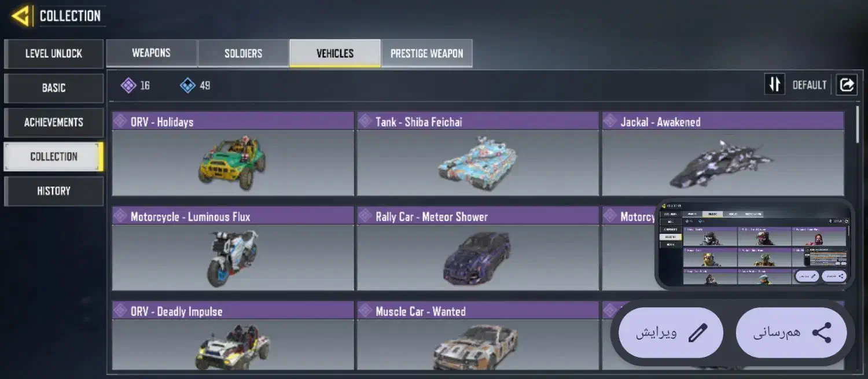Tap the pencil icon on the edit button
Viewport: 868px width, 379px height.
point(698,333)
